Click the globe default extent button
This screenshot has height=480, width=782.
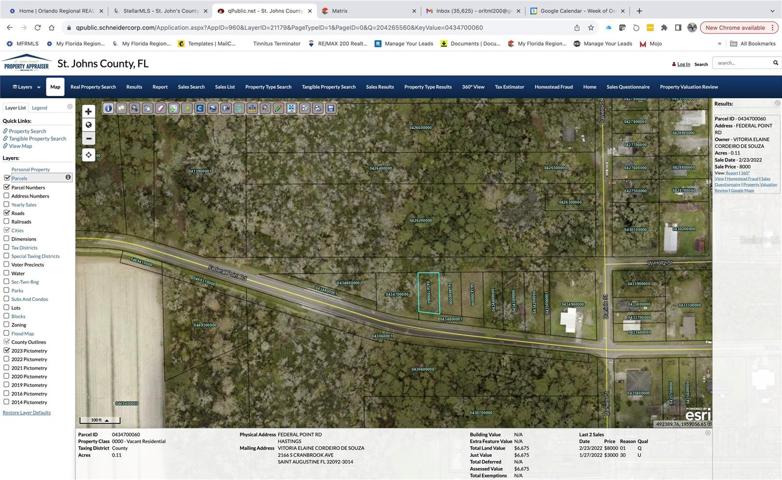[88, 125]
